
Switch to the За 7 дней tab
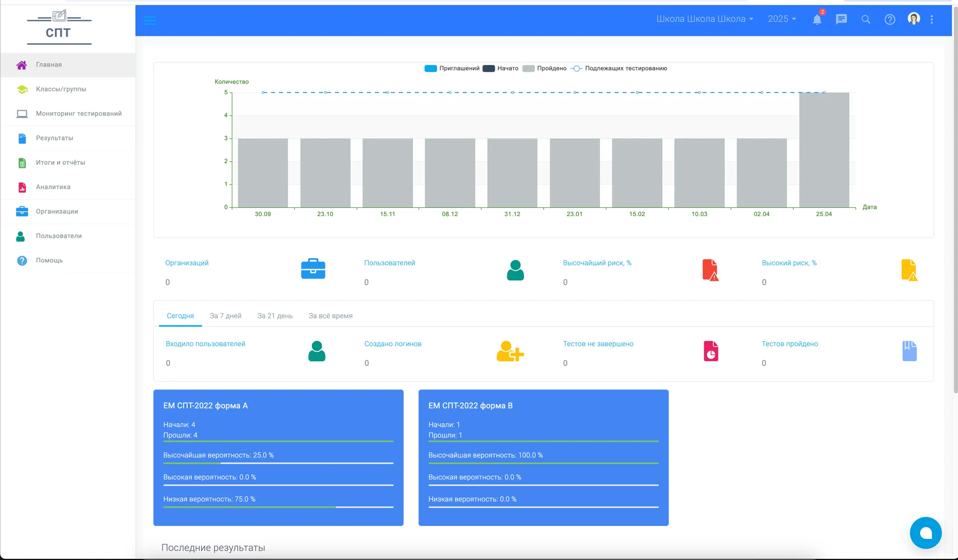[226, 316]
